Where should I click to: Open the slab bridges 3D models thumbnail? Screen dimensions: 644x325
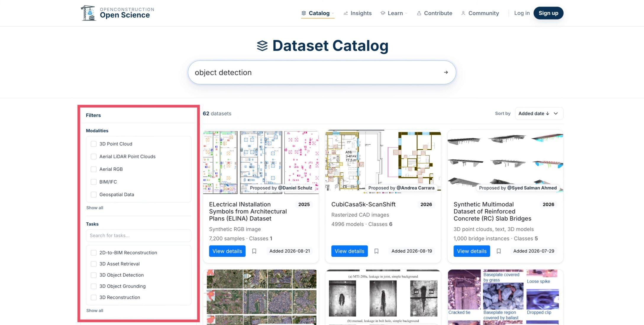click(x=505, y=162)
